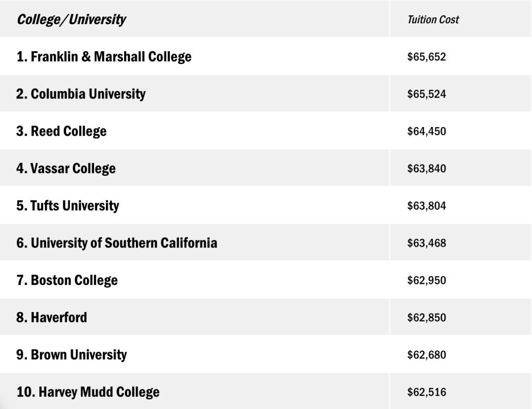Click on Boston College entry

(67, 281)
